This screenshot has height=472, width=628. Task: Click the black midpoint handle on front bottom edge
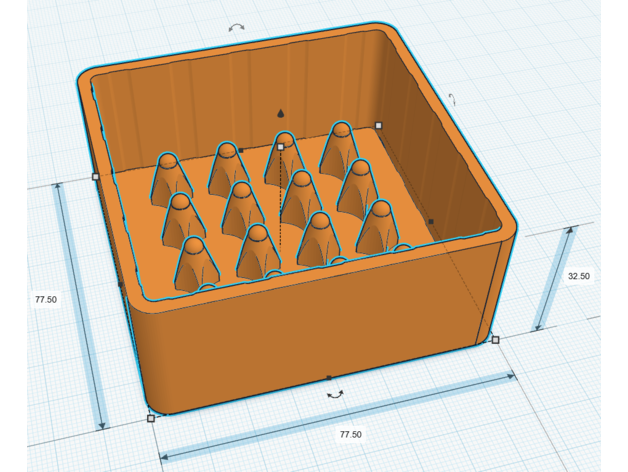[x=329, y=378]
